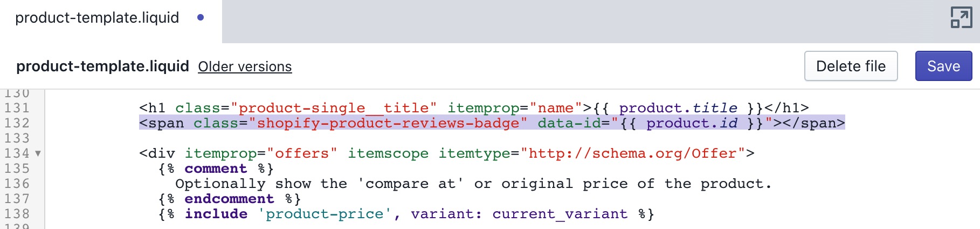Click line number 138 in gutter
Image resolution: width=980 pixels, height=229 pixels.
[x=17, y=214]
